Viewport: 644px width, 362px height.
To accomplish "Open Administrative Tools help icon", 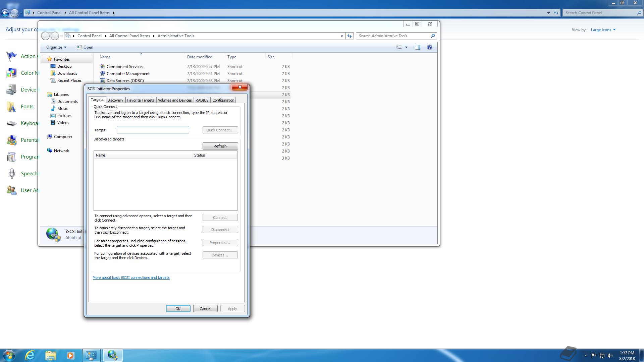I will [x=429, y=47].
